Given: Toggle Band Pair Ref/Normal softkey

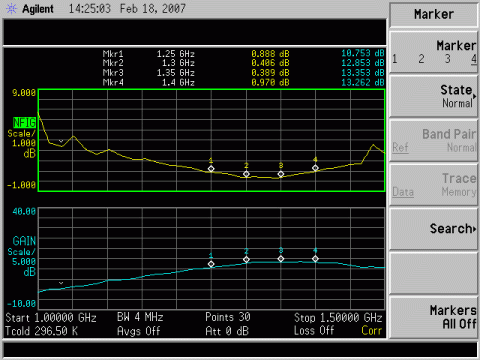Looking at the screenshot, I should (x=434, y=140).
